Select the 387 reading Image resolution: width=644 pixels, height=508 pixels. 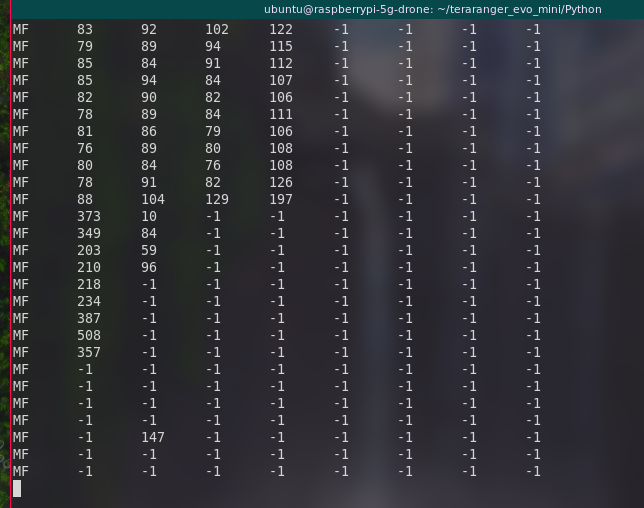[x=89, y=318]
